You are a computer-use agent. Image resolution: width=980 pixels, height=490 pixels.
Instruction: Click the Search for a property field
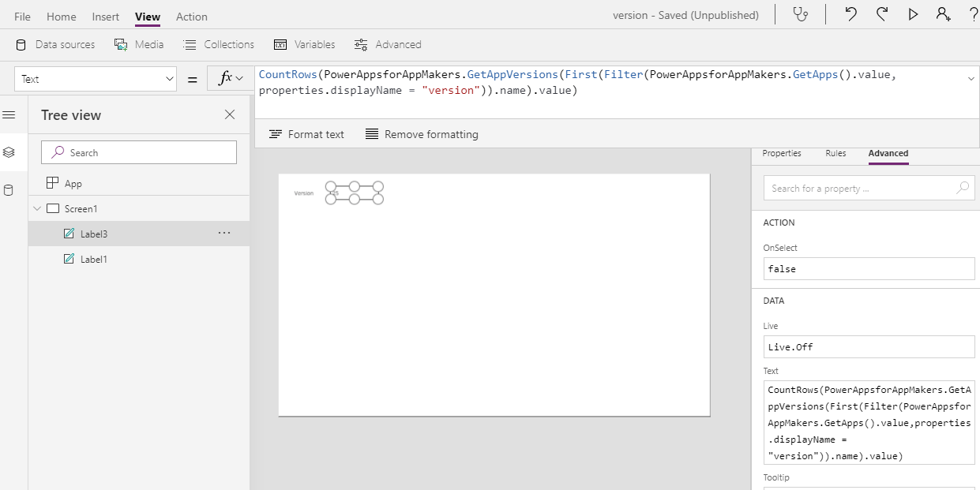[869, 188]
